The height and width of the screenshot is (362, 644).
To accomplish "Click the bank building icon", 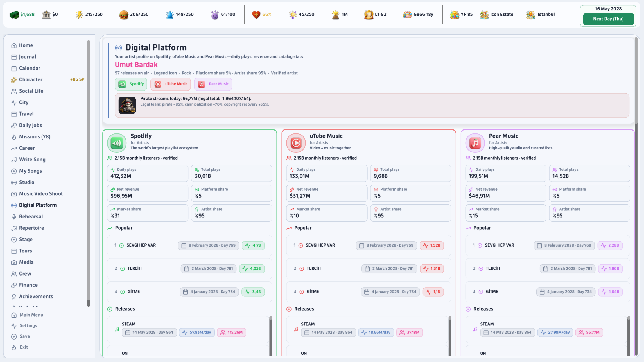I will click(46, 15).
